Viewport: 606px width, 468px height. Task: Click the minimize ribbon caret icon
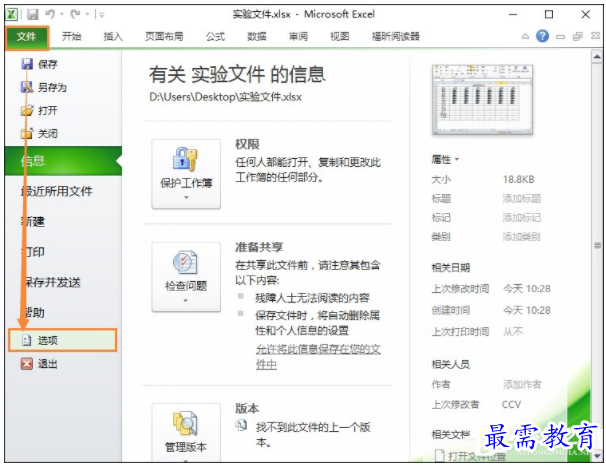pyautogui.click(x=525, y=37)
